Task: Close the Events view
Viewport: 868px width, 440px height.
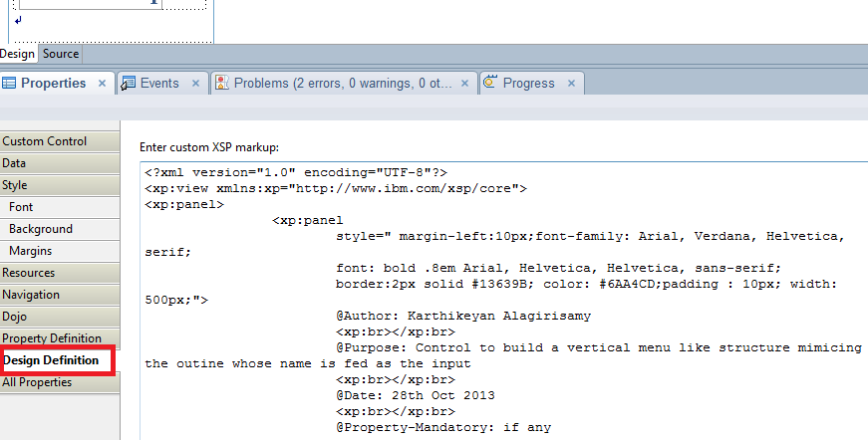Action: pos(195,84)
